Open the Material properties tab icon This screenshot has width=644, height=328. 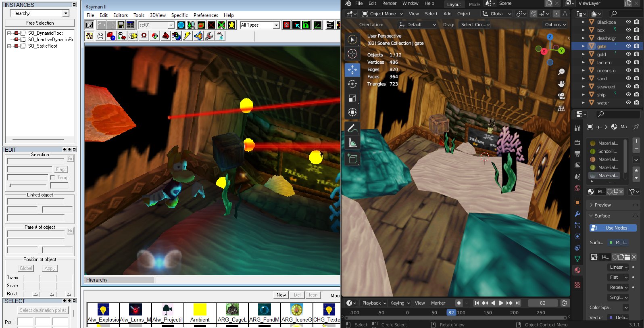click(577, 270)
